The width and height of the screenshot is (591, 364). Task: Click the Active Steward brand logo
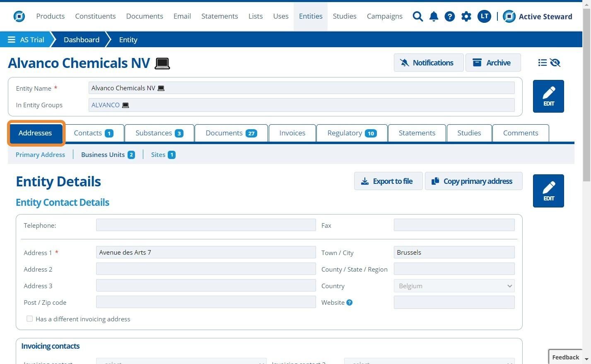[538, 16]
